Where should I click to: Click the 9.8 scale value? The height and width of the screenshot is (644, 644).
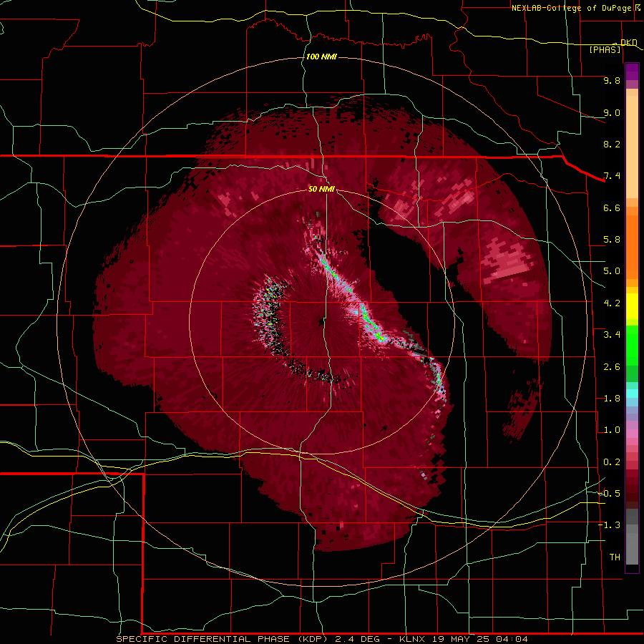pos(612,80)
